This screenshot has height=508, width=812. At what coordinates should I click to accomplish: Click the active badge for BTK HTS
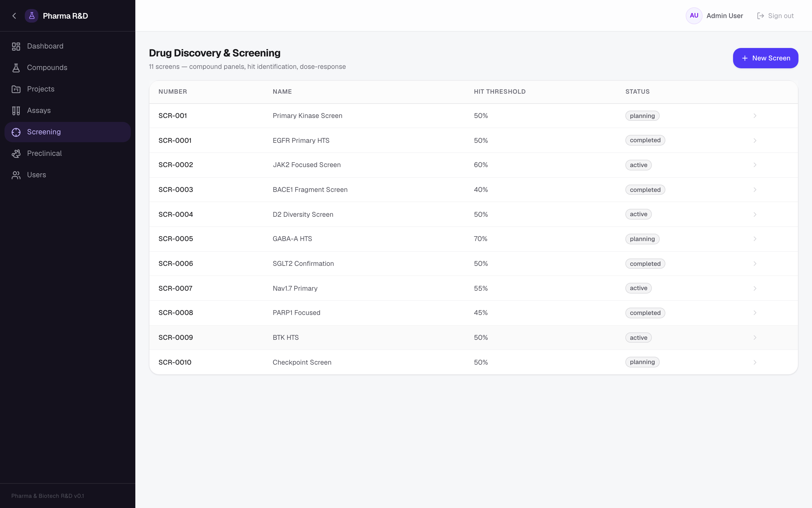click(638, 338)
